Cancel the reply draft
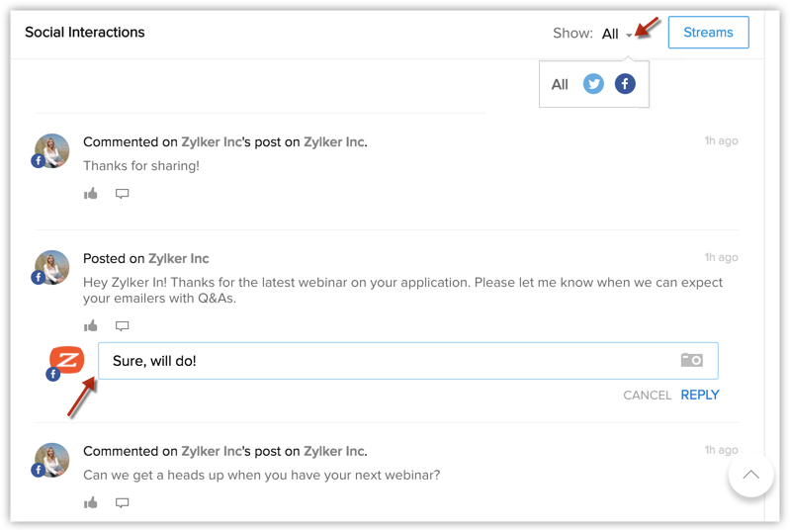The width and height of the screenshot is (790, 532). (x=647, y=395)
